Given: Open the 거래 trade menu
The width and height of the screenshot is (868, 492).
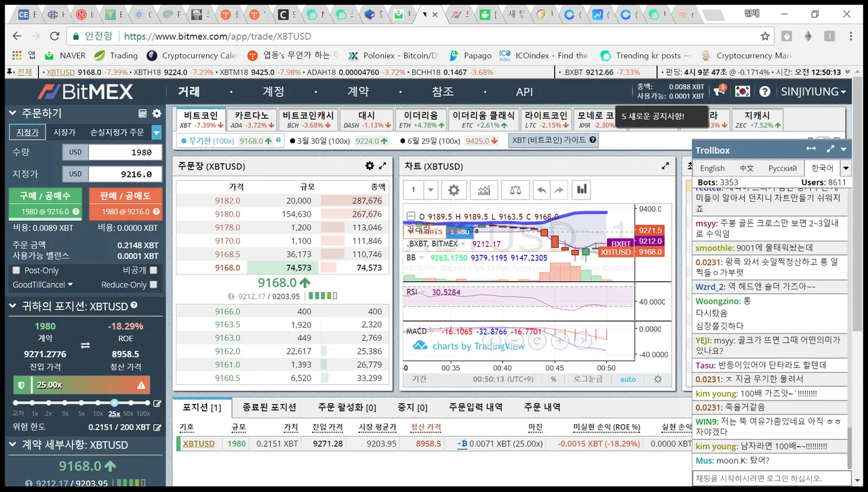Looking at the screenshot, I should tap(189, 91).
